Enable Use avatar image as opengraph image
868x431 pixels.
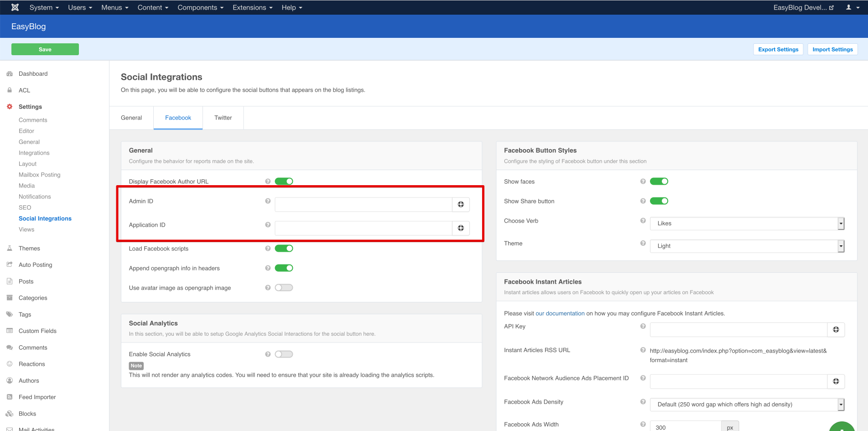coord(284,288)
